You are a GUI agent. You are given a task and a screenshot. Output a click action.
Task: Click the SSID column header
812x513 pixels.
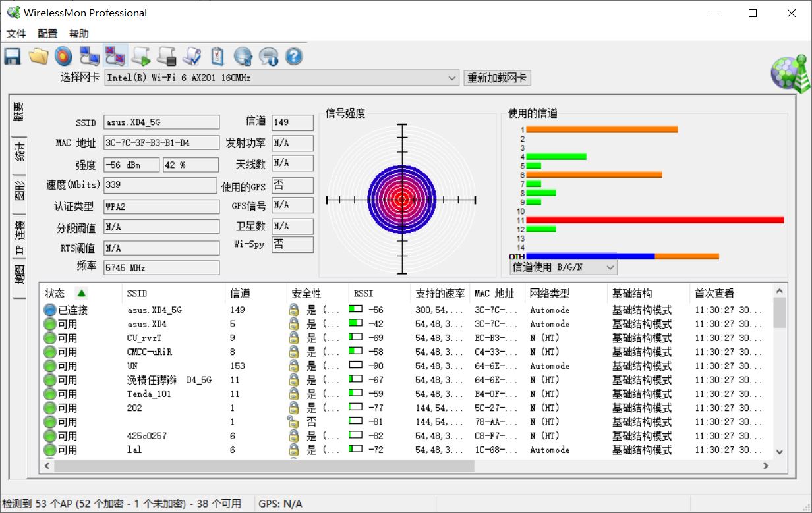pos(137,294)
